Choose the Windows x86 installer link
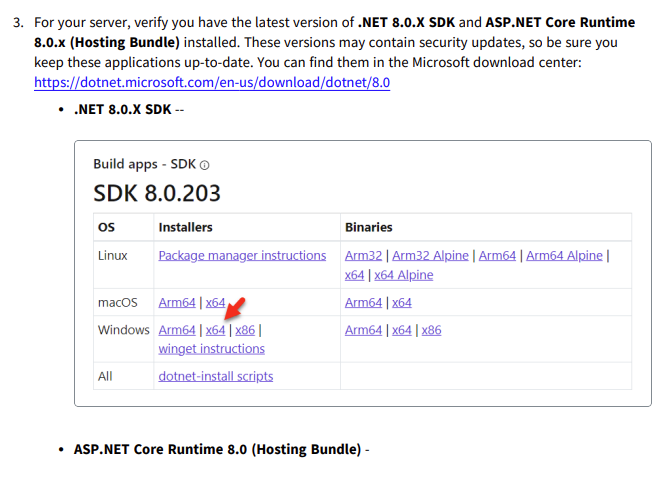The height and width of the screenshot is (477, 658). (246, 329)
